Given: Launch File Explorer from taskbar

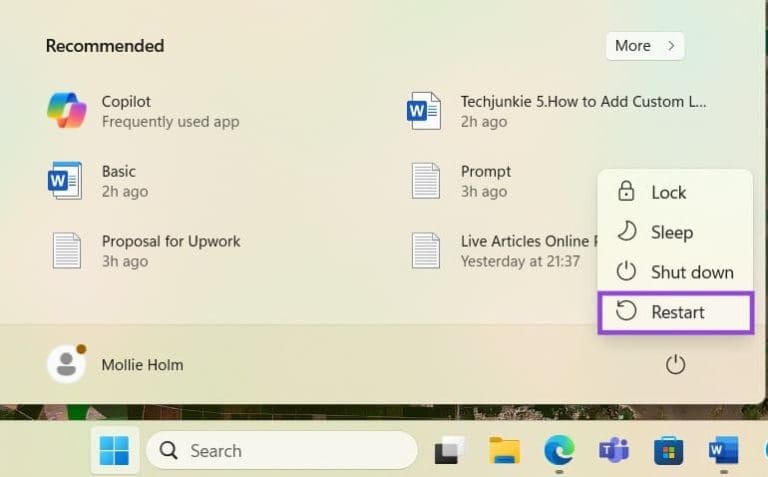Looking at the screenshot, I should 504,451.
